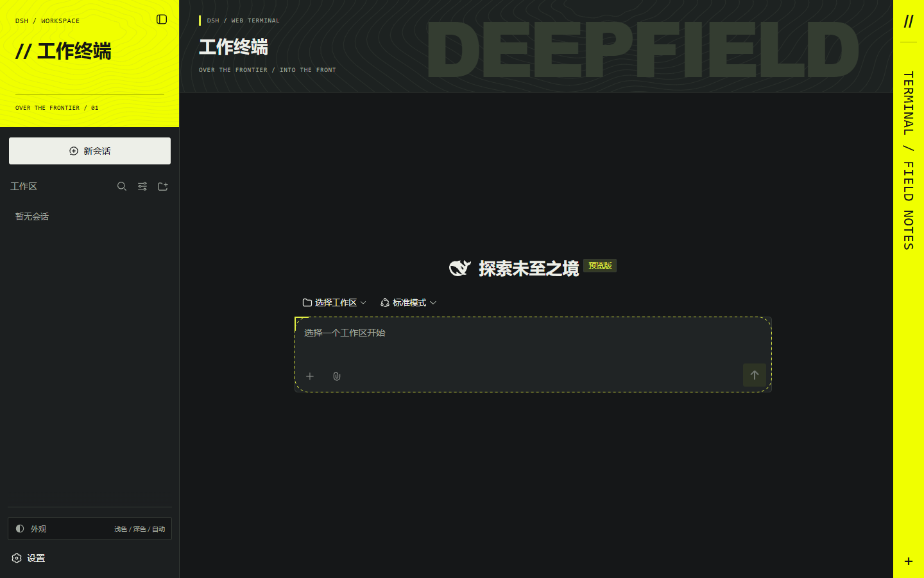This screenshot has width=924, height=578.
Task: Search workspaces with the magnifier icon
Action: [x=122, y=186]
